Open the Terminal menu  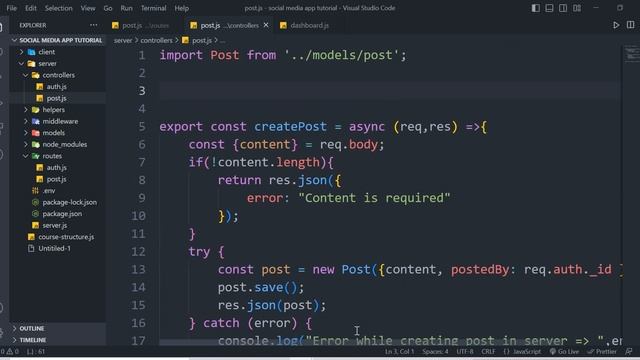153,8
